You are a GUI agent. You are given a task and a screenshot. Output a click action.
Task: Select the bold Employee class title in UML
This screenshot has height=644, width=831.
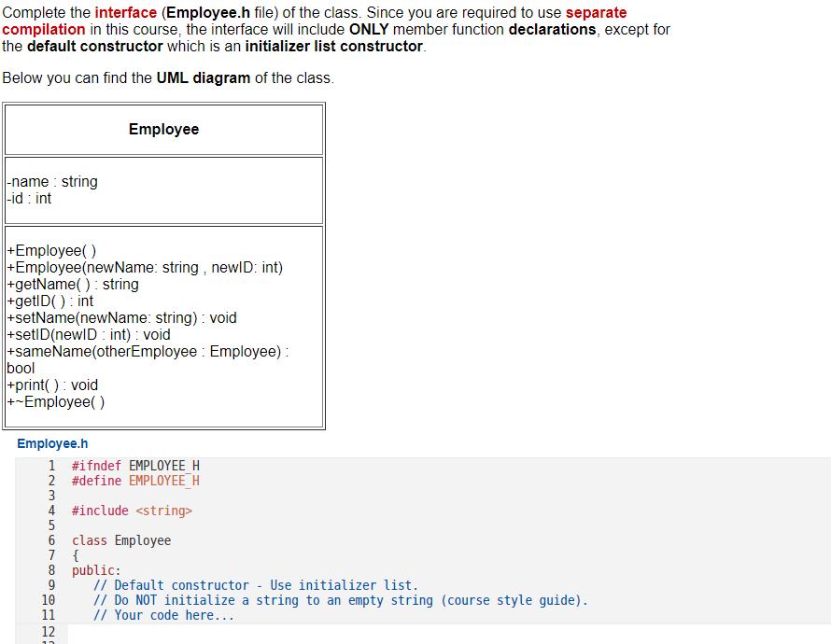point(163,129)
